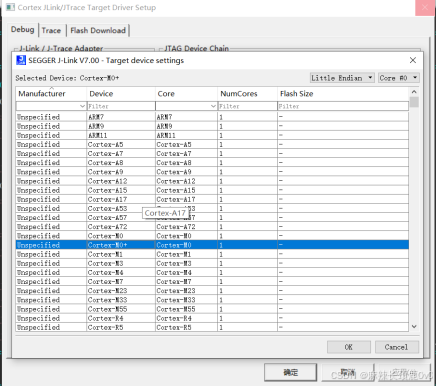
Task: Select the Cortex-M3 device row
Action: [x=212, y=263]
